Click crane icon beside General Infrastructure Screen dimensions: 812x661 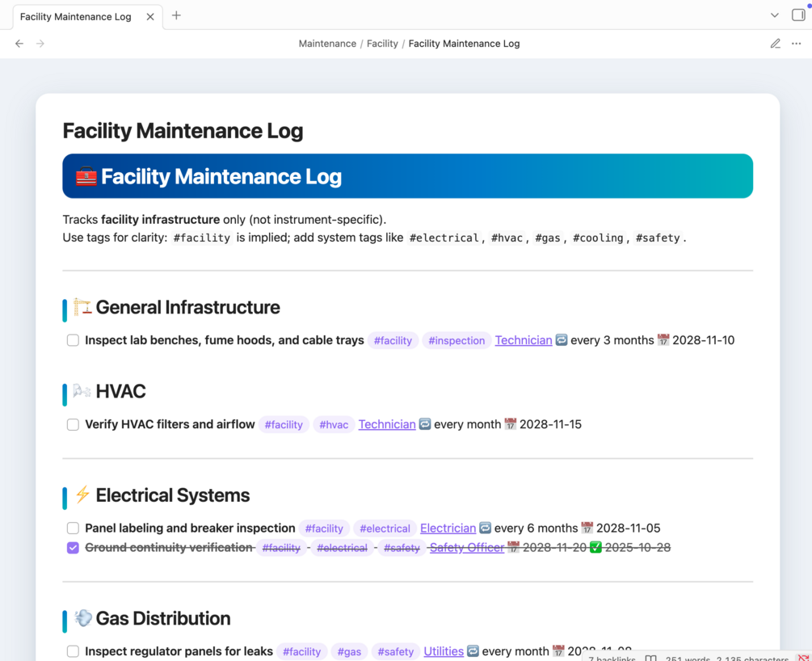click(x=82, y=307)
